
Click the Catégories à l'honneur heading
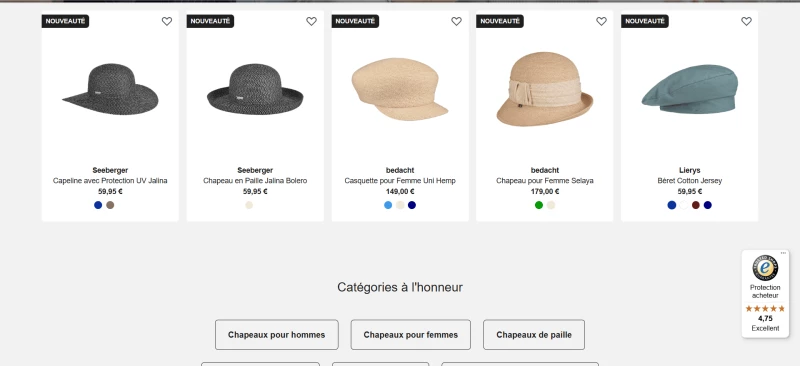tap(400, 287)
